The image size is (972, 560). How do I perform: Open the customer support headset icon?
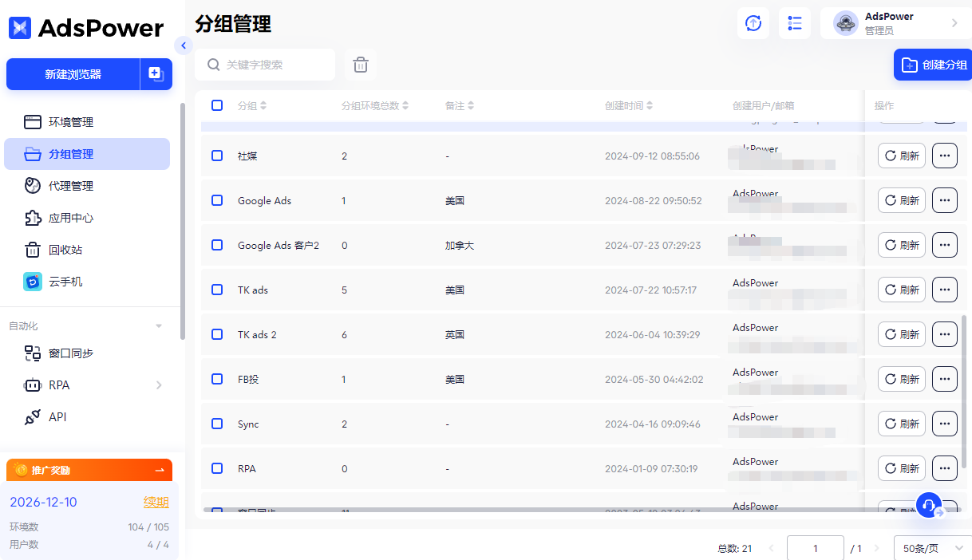pos(928,505)
